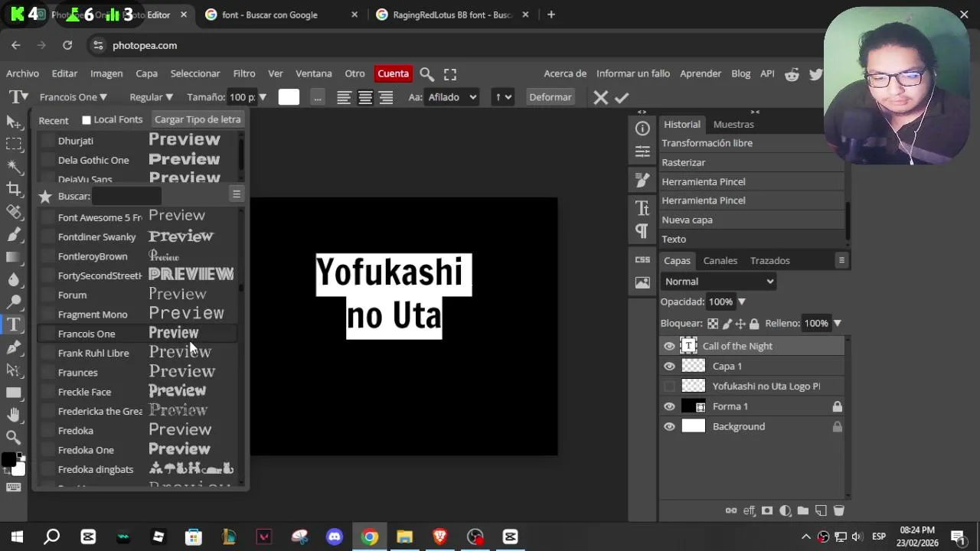Create new layer icon in Layers panel
This screenshot has height=551, width=980.
coord(821,510)
